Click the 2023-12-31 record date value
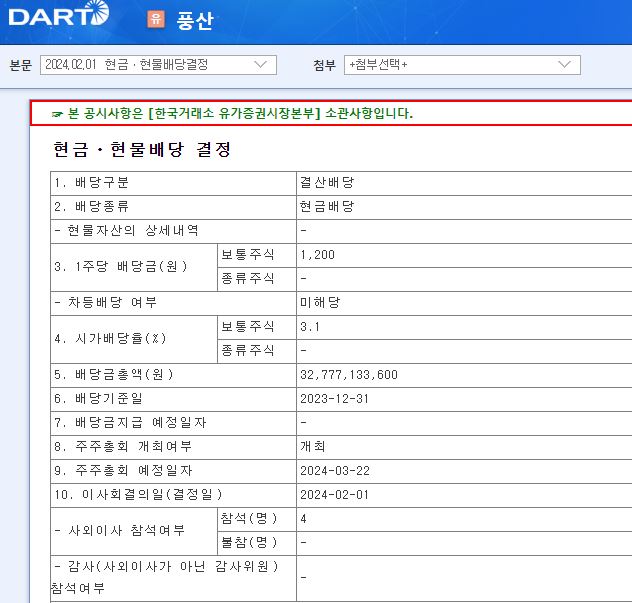The width and height of the screenshot is (632, 603). 335,399
